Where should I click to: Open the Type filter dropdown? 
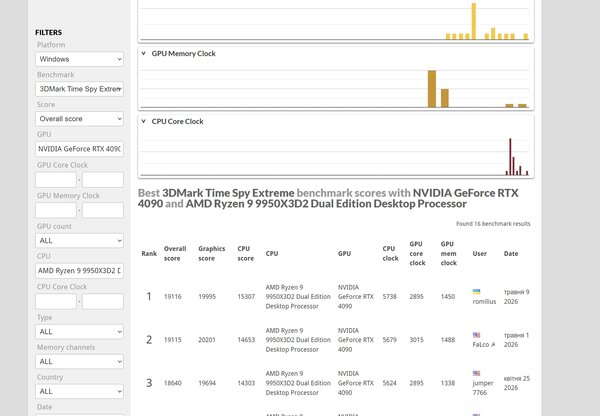point(80,332)
